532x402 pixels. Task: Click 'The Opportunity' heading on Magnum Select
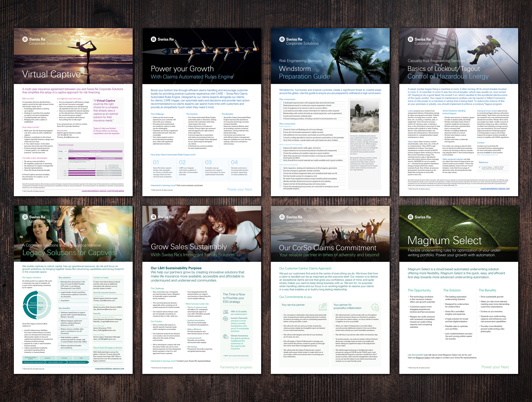click(x=419, y=290)
